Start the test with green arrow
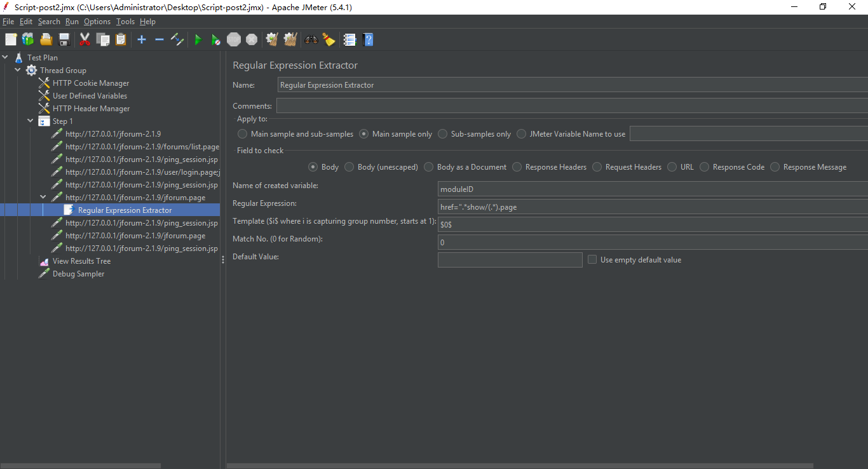This screenshot has width=868, height=469. pos(198,39)
